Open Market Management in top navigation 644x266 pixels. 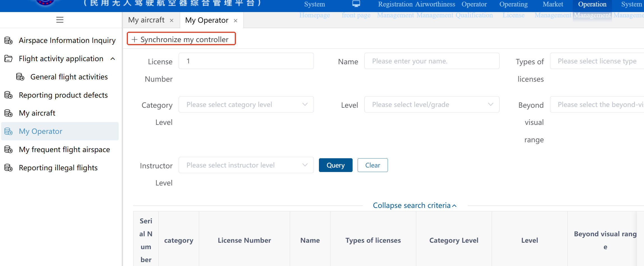coord(553,9)
